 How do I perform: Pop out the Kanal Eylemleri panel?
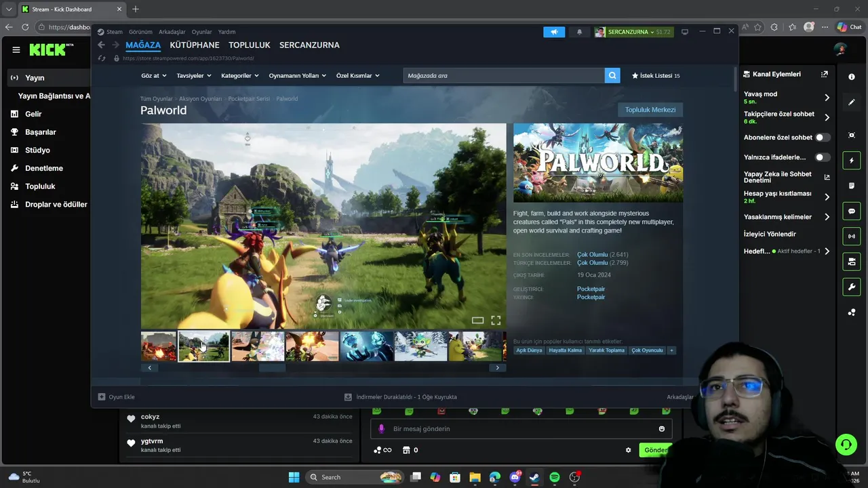825,74
